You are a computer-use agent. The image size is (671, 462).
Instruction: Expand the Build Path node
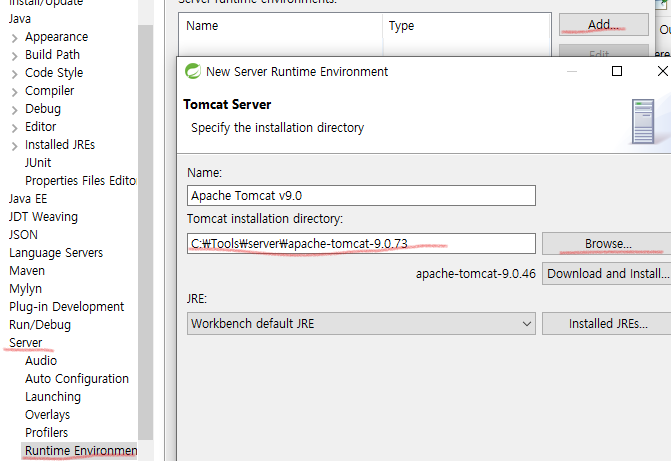(15, 56)
